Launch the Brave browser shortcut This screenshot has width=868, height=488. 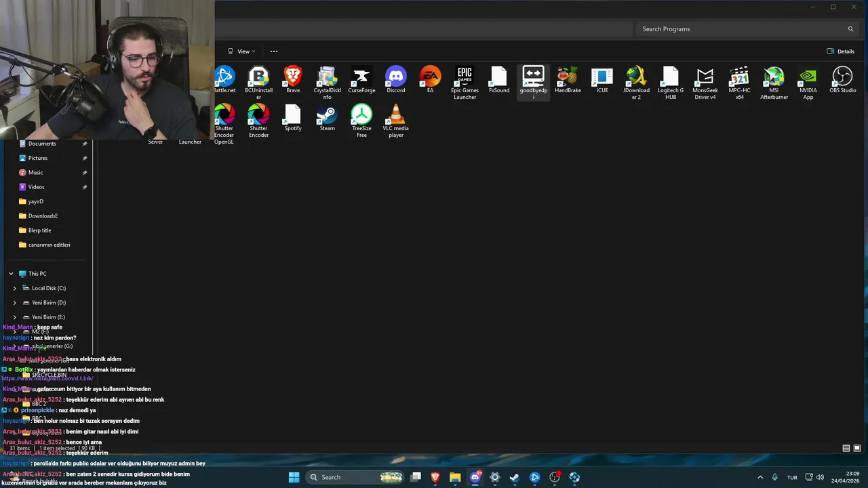(x=293, y=80)
